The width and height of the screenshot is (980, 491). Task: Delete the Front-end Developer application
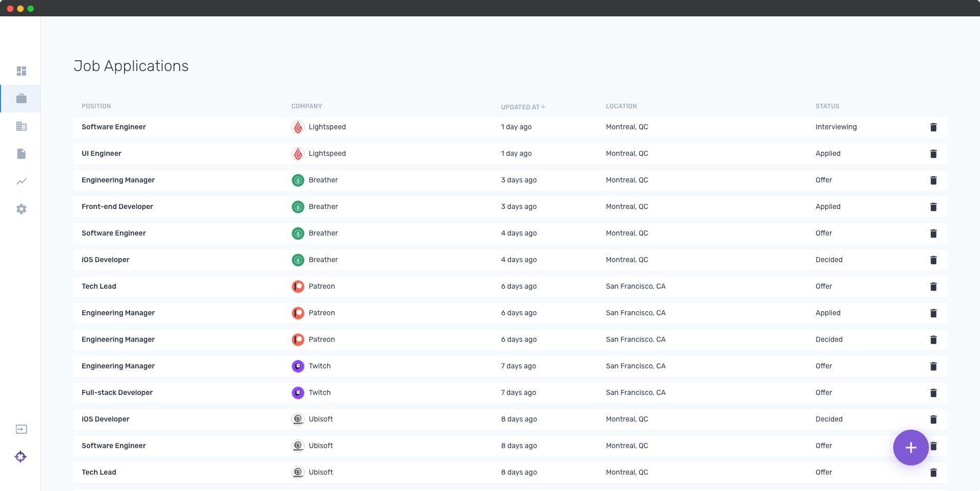click(933, 207)
